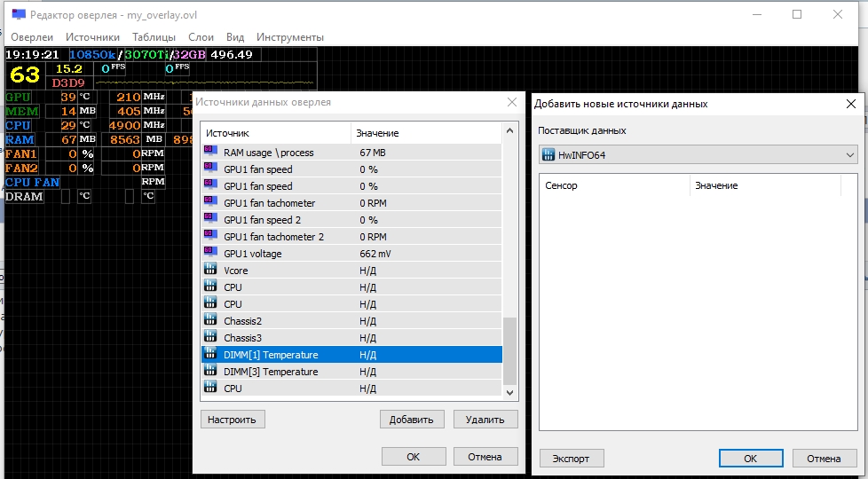This screenshot has width=868, height=479.
Task: Click 10850k text in overlay header
Action: tap(92, 54)
